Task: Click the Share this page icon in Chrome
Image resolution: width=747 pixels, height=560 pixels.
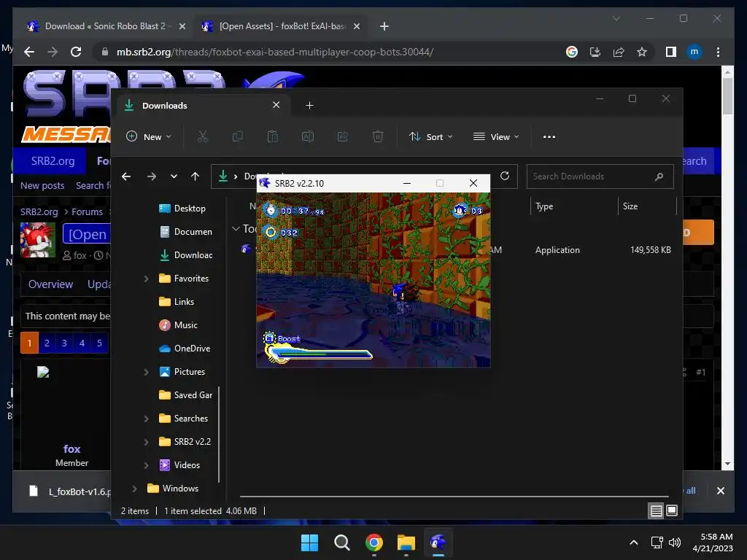Action: pyautogui.click(x=619, y=52)
